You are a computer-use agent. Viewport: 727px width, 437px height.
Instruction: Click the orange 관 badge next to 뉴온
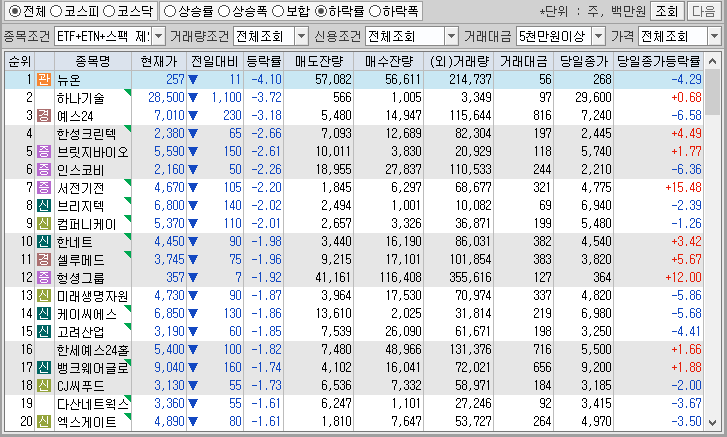coord(44,80)
